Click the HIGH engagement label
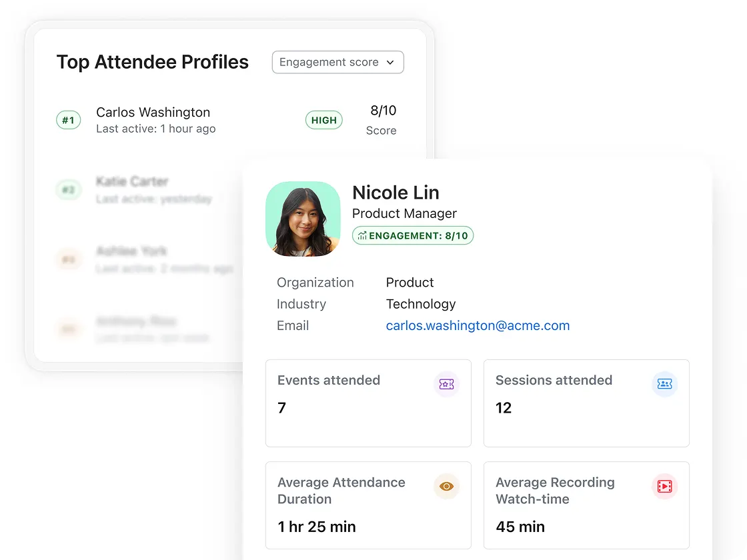The height and width of the screenshot is (560, 747). pos(324,121)
